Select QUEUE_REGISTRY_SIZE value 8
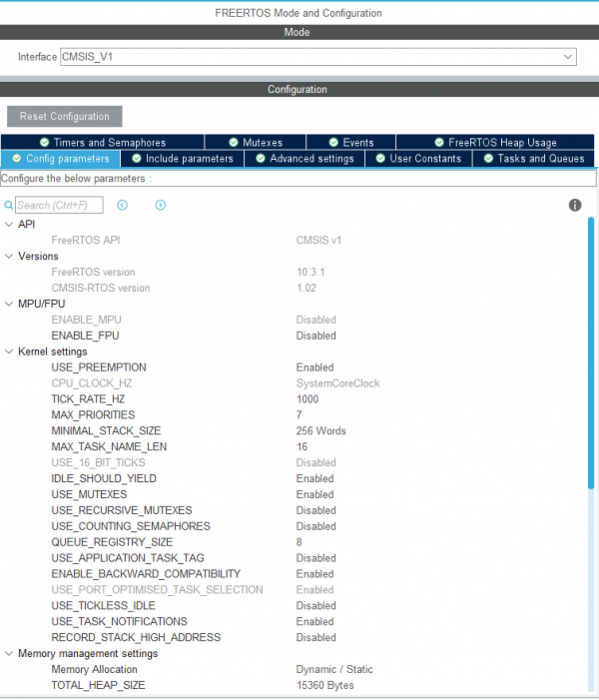 tap(299, 542)
